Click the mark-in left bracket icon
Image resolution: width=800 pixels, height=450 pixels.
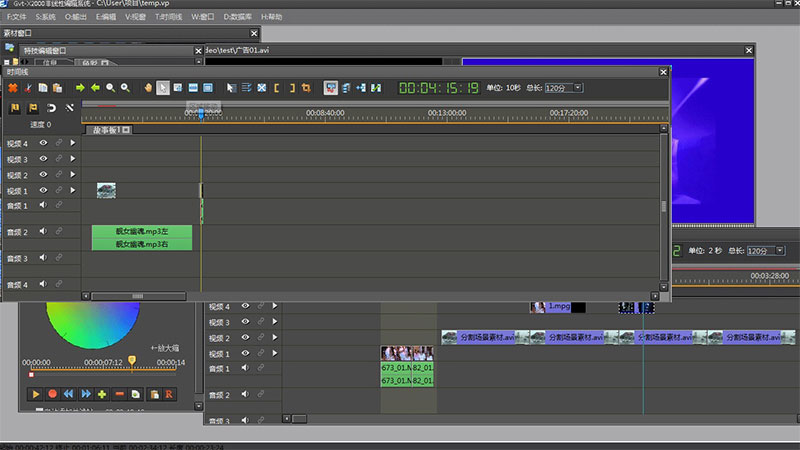click(278, 88)
